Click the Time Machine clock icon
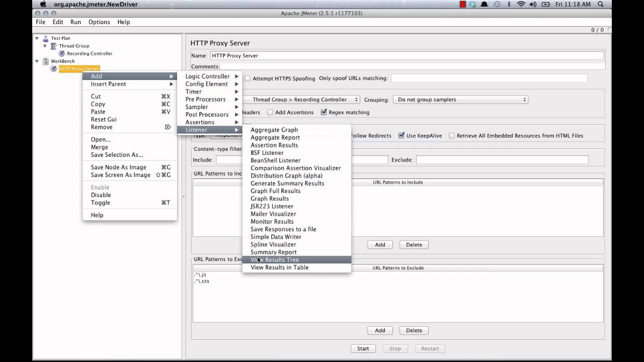Image resolution: width=644 pixels, height=362 pixels. [x=497, y=5]
